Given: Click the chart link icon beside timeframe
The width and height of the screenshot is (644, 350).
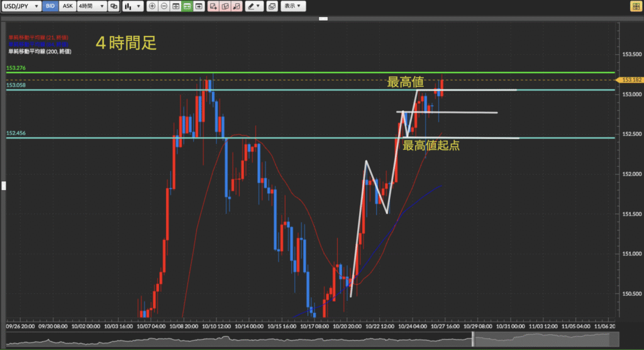Looking at the screenshot, I should (x=113, y=6).
